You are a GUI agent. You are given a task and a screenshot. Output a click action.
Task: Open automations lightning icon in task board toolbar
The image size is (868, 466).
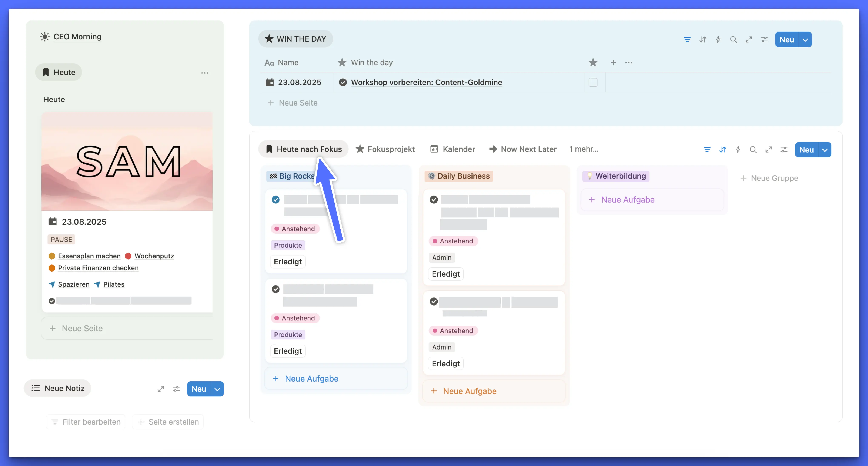738,150
